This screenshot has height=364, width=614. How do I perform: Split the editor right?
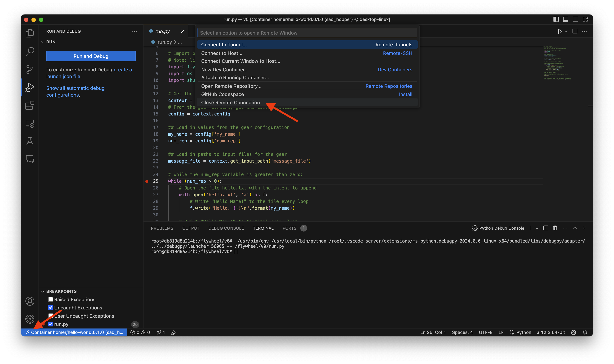click(x=575, y=31)
